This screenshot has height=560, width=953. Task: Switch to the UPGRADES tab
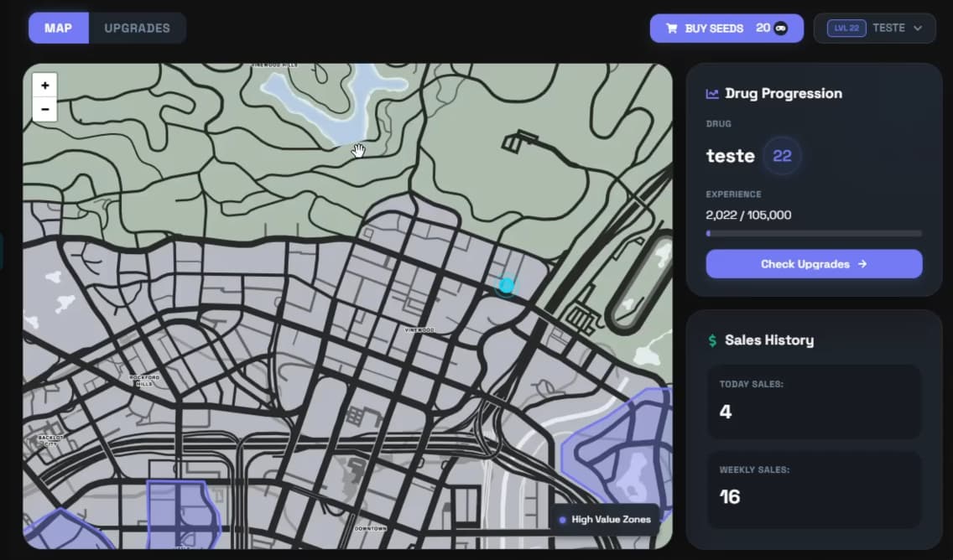tap(137, 27)
